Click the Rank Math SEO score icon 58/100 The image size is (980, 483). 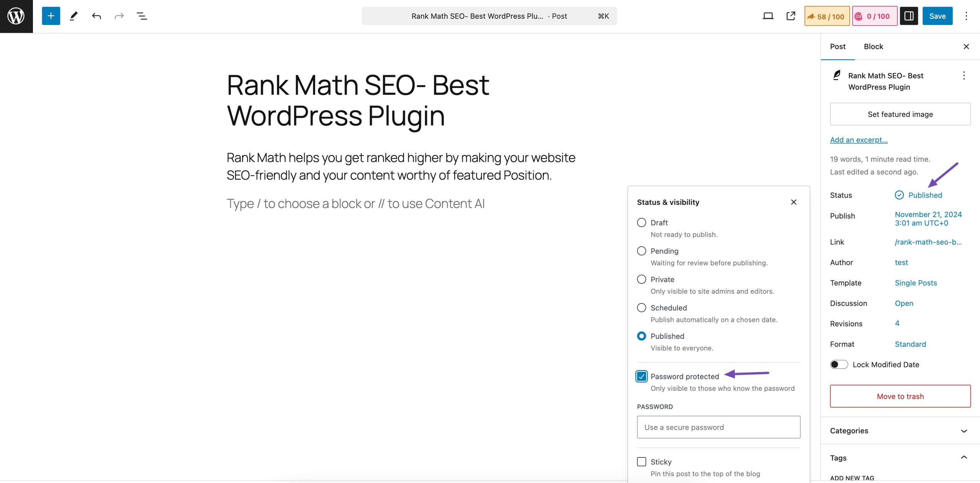[826, 16]
